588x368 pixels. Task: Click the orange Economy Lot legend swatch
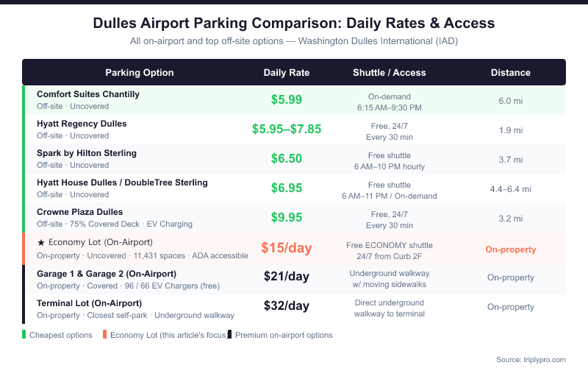pos(105,335)
